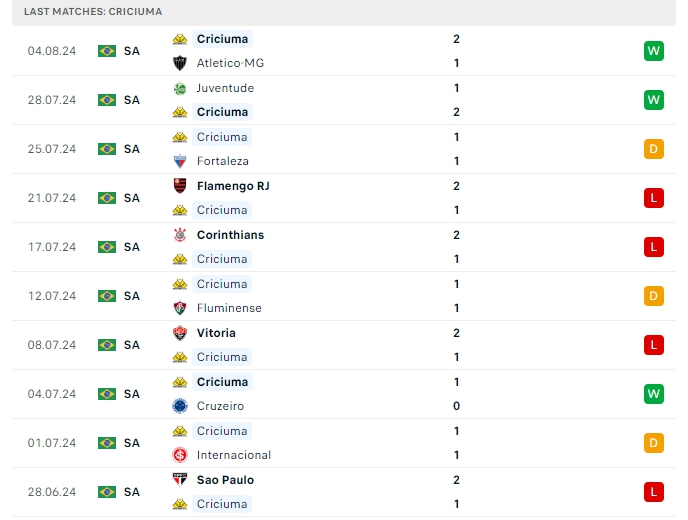Screen dimensions: 688x520
Task: Click the red L badge for the Flamengo RJ match
Action: [x=654, y=198]
